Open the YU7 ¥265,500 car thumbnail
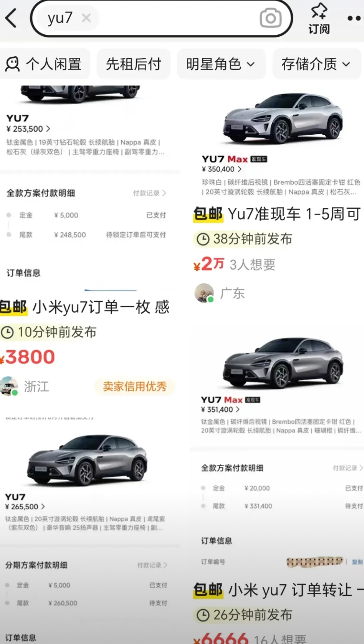The image size is (364, 644). tap(87, 460)
